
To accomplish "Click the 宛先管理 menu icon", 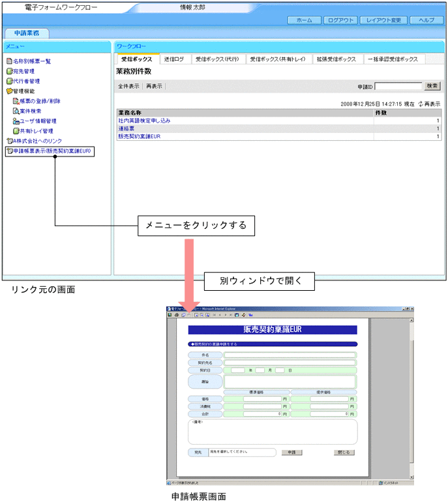I will click(9, 71).
